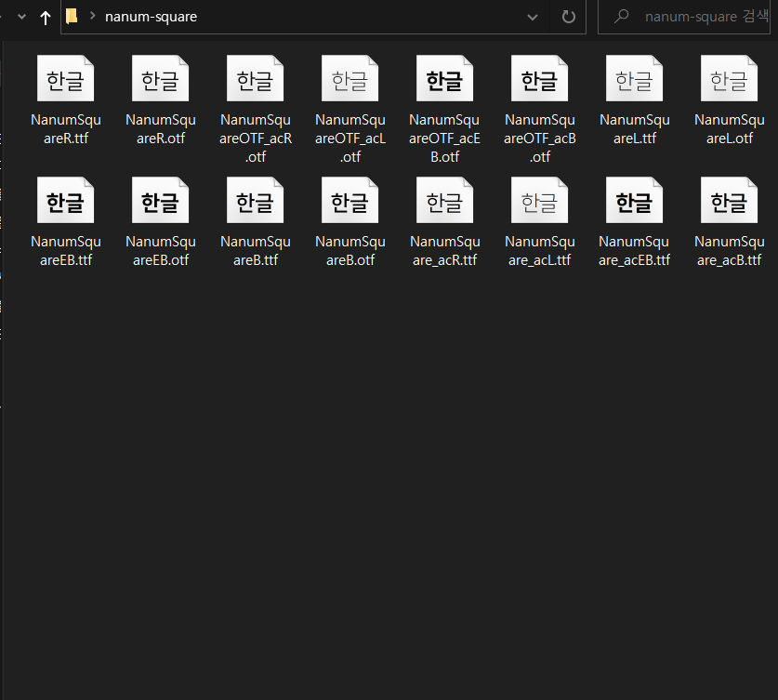Select the NanumSquareB.otf file icon
This screenshot has height=700, width=778.
(349, 200)
